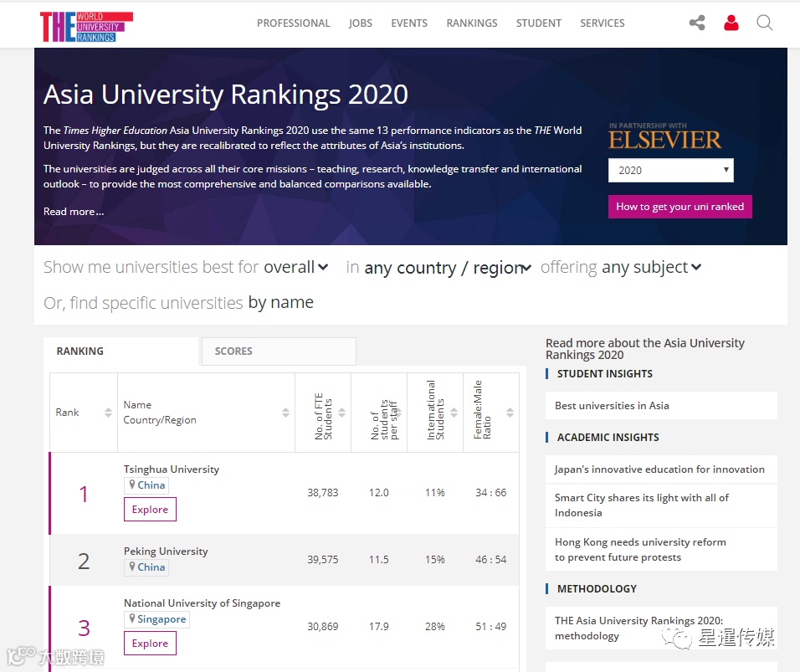Viewport: 800px width, 672px height.
Task: Expand the 'any country / region' dropdown
Action: 448,267
